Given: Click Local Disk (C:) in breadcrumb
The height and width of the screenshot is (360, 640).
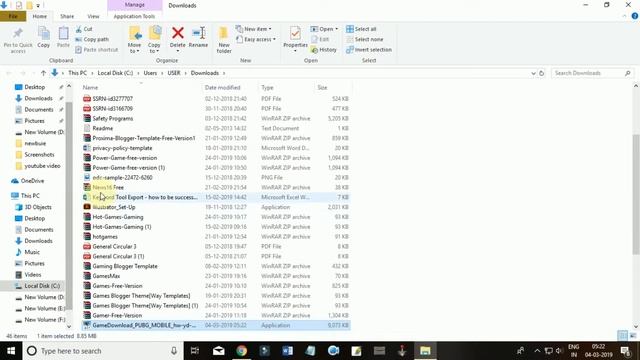Looking at the screenshot, I should pyautogui.click(x=115, y=73).
